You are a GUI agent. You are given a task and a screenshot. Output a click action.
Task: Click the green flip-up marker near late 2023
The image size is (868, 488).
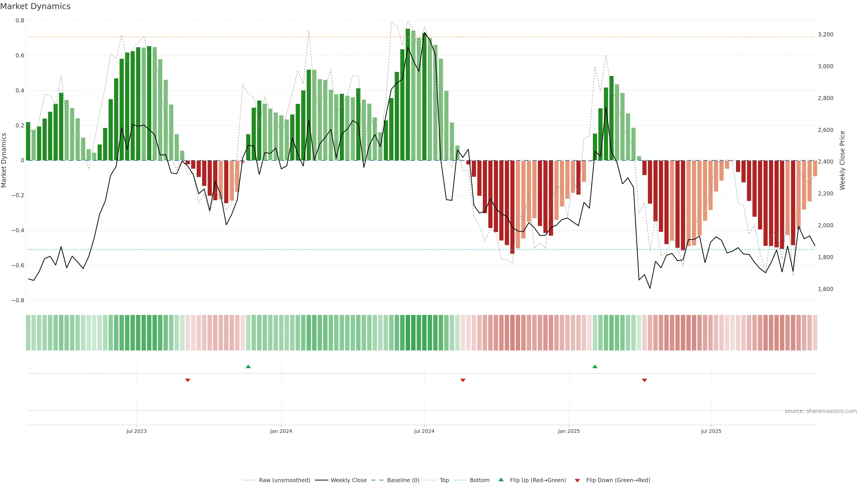248,366
